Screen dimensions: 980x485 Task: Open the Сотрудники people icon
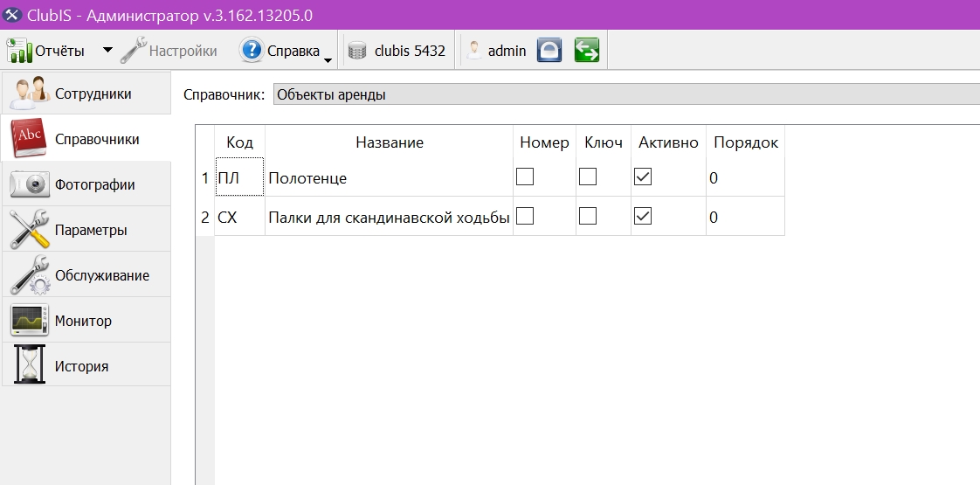coord(30,93)
